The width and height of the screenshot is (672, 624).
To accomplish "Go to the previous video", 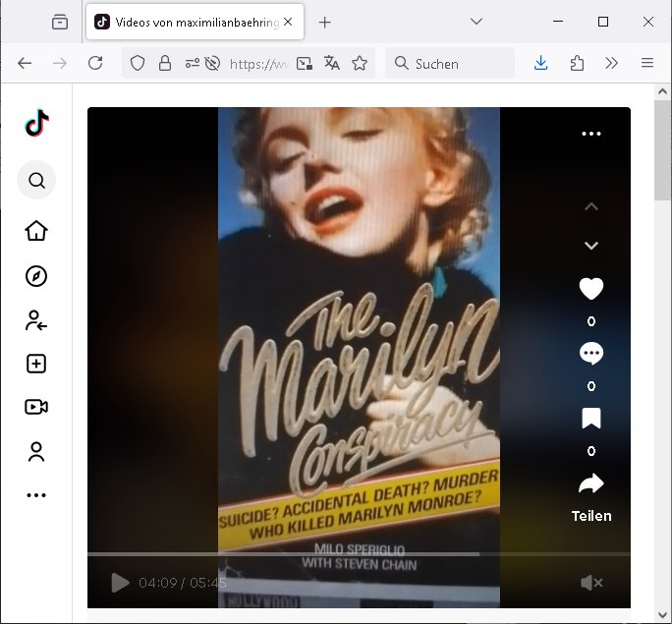I will click(x=591, y=206).
